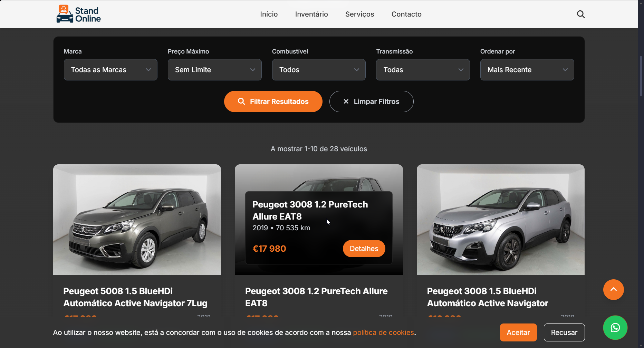Open the Marca dropdown showing Todas as Marcas

coord(110,69)
